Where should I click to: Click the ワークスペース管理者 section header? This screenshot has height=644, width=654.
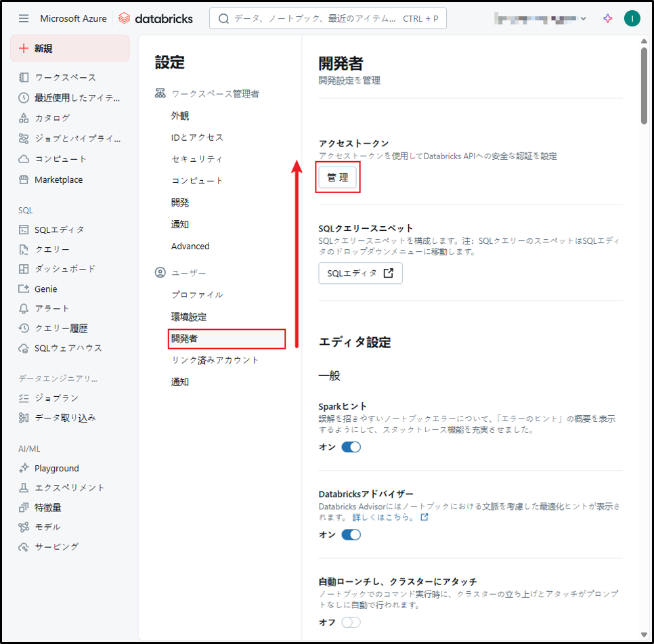pos(207,94)
